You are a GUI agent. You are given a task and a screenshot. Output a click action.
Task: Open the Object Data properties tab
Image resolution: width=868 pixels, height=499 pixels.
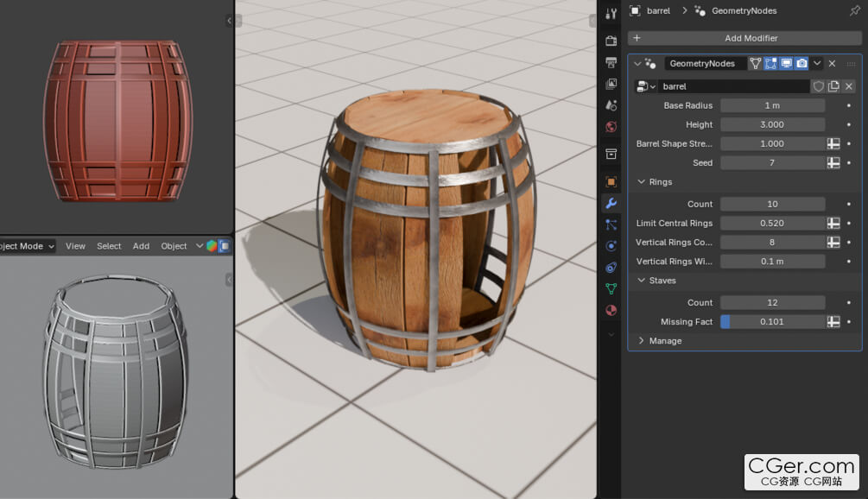tap(611, 289)
